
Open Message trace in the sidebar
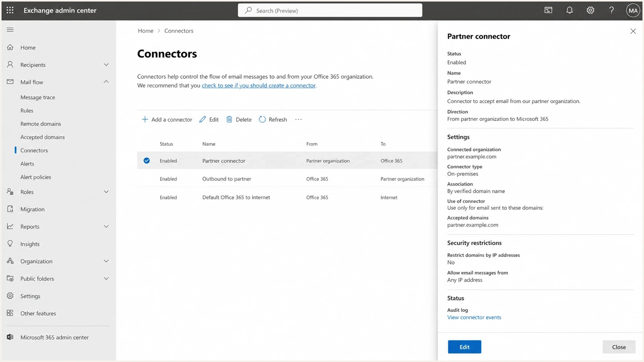[x=38, y=97]
